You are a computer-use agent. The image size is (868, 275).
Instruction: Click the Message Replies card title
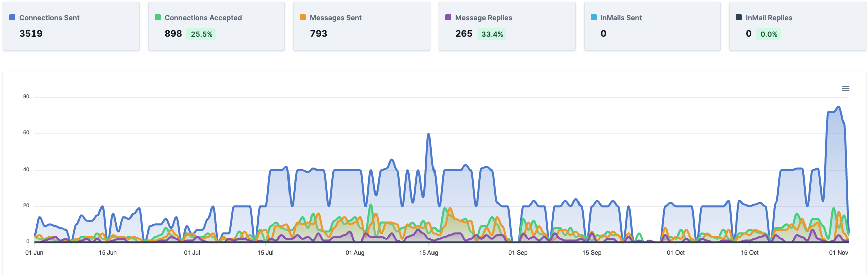(x=483, y=18)
